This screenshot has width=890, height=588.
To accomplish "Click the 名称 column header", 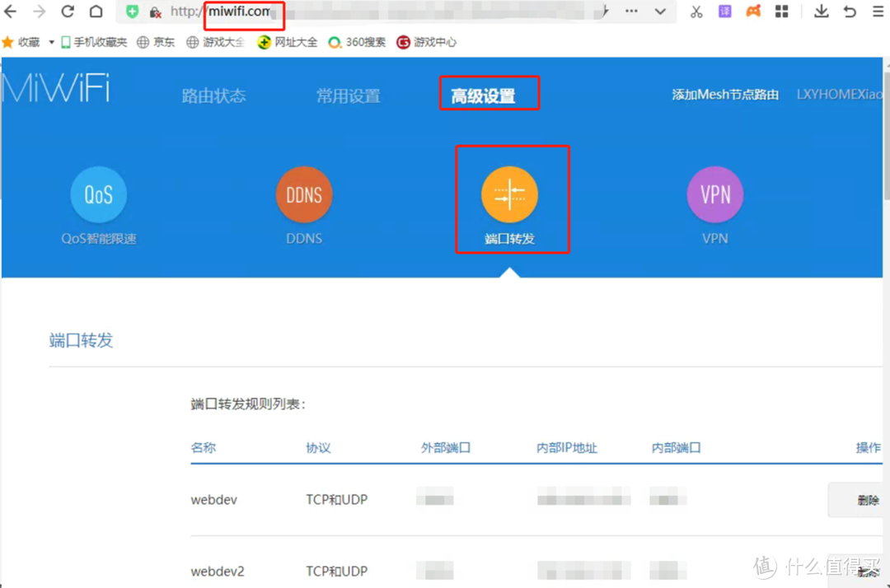I will click(x=204, y=447).
